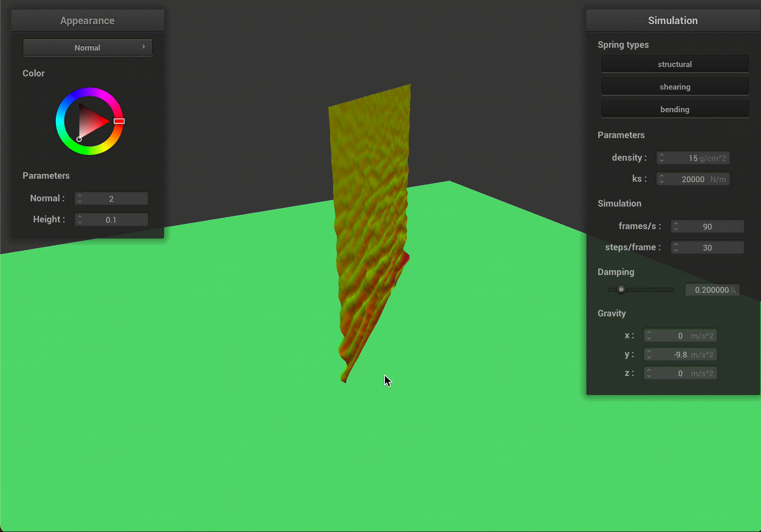Click the gravity x stepper arrows
The width and height of the screenshot is (761, 532).
(x=649, y=336)
